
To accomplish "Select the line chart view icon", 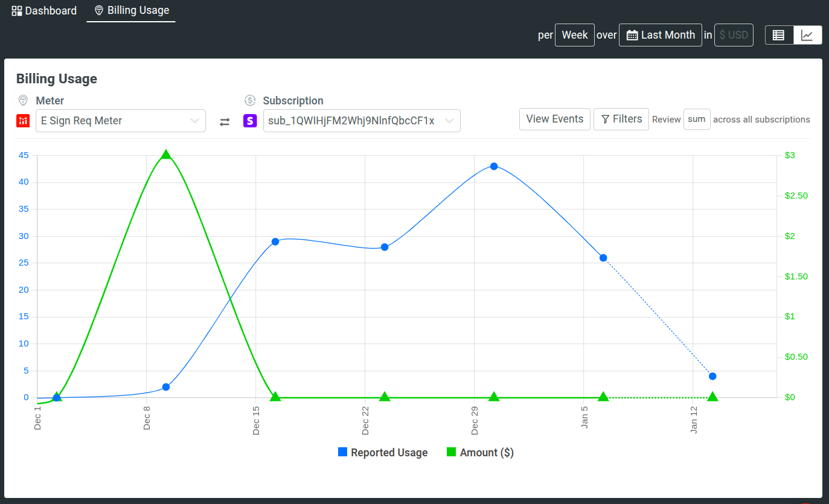I will pyautogui.click(x=808, y=34).
